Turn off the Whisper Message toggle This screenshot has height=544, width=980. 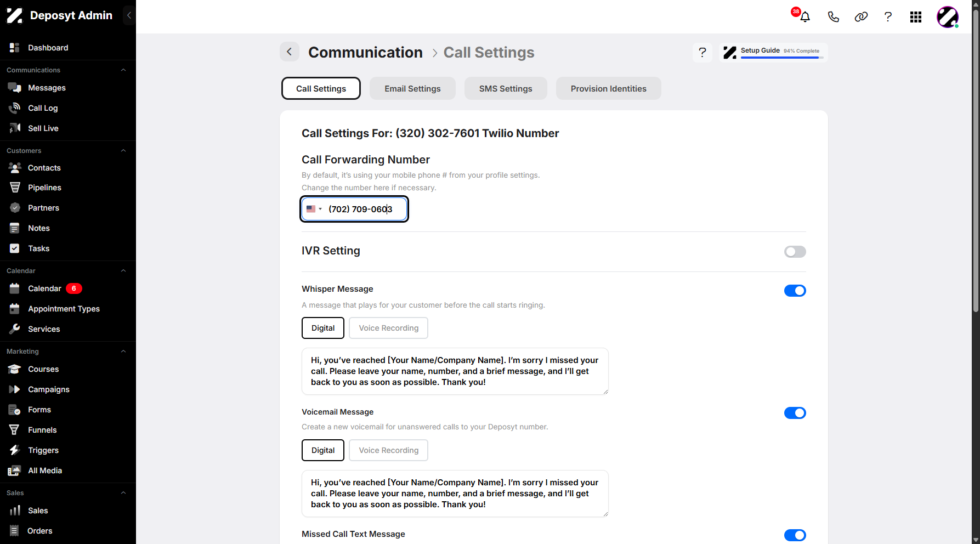795,291
